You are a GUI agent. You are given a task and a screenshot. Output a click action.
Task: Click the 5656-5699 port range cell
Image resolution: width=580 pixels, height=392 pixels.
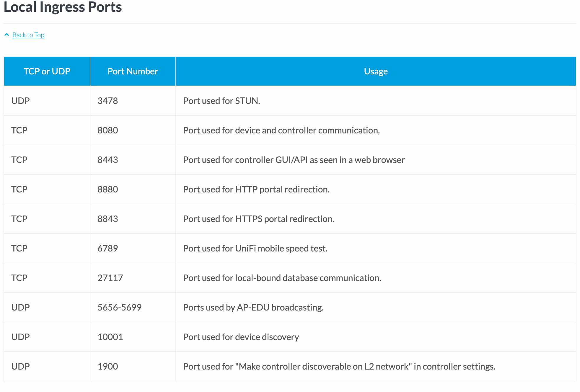pyautogui.click(x=120, y=307)
